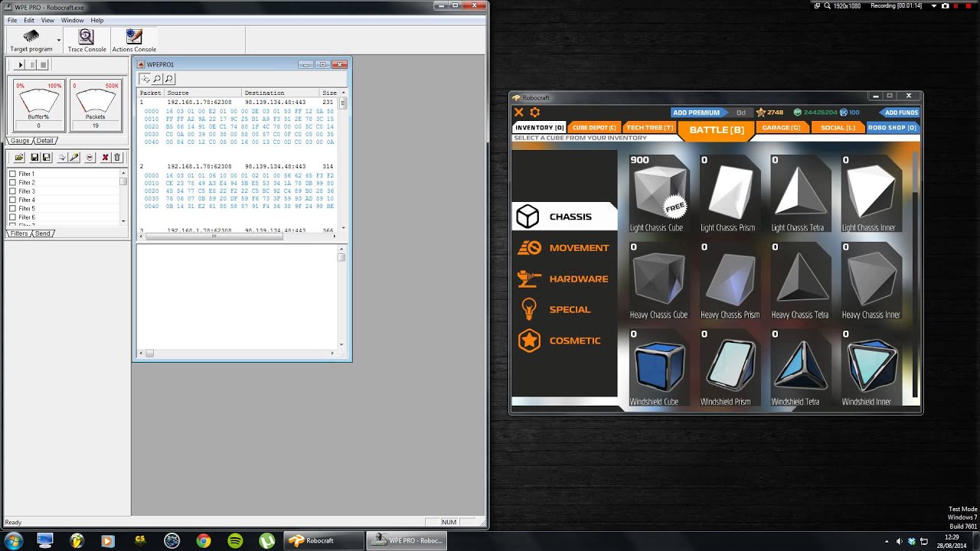The width and height of the screenshot is (980, 551).
Task: Open the Edit menu in WPE PRO
Action: click(x=29, y=20)
